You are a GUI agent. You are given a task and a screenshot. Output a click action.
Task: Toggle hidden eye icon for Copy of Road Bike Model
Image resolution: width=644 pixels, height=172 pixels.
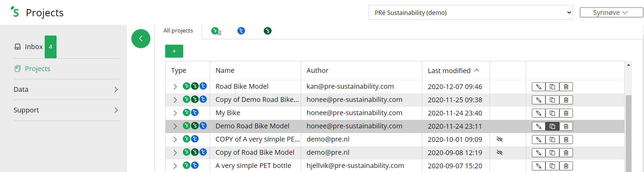(499, 152)
